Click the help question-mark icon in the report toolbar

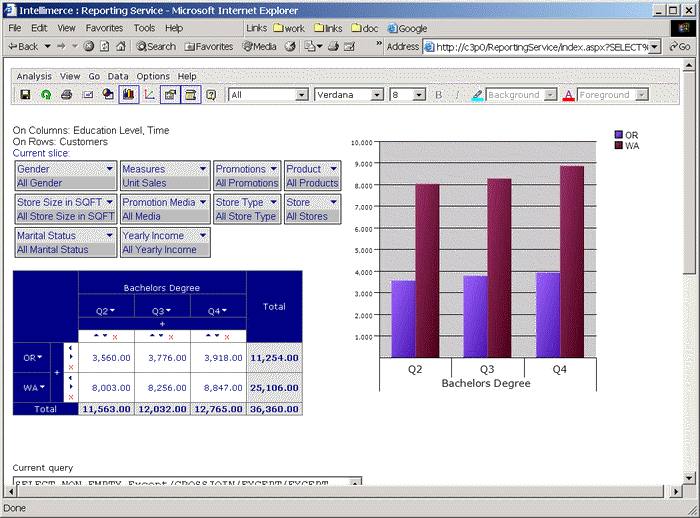point(211,95)
